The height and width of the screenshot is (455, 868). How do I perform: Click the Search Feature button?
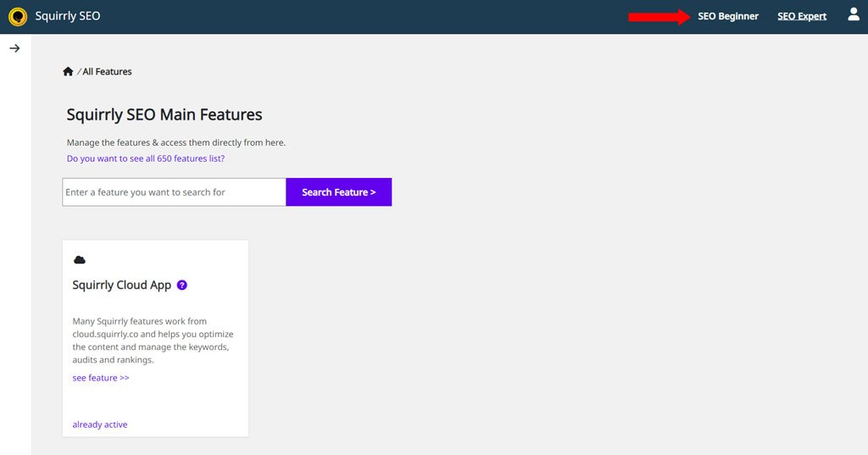point(339,192)
